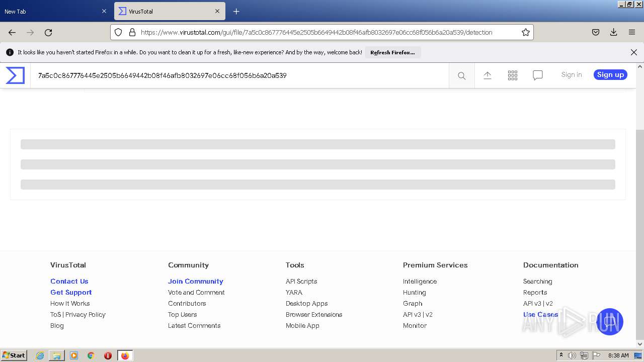
Task: Open the API Scripts link
Action: tap(301, 281)
